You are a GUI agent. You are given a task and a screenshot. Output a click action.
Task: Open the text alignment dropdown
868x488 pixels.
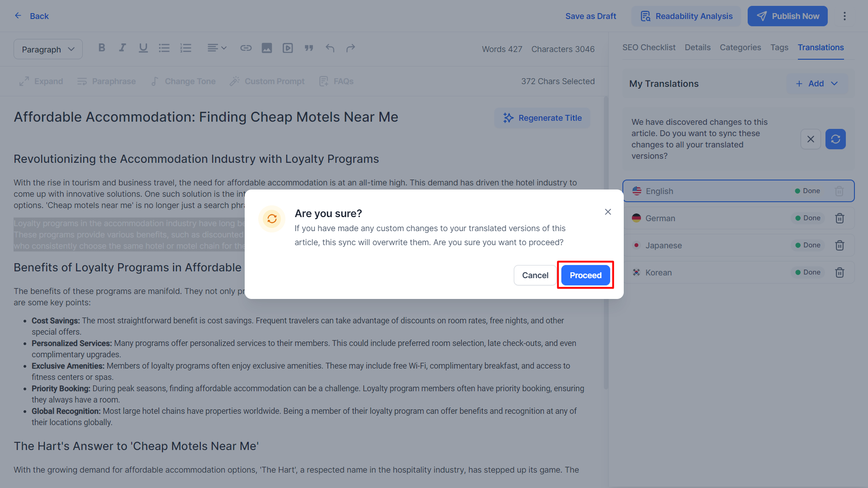[217, 48]
